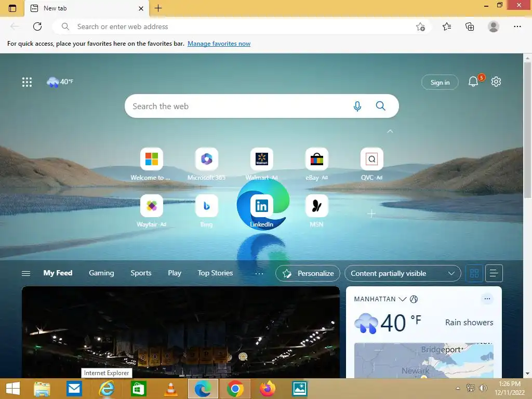This screenshot has width=532, height=399.
Task: Open the Collections icon
Action: (x=470, y=26)
